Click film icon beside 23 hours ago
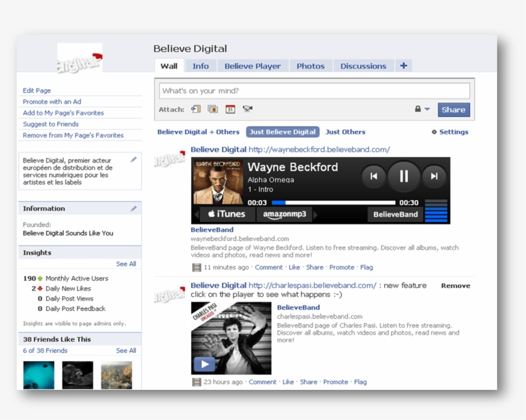Image resolution: width=526 pixels, height=420 pixels. click(196, 382)
